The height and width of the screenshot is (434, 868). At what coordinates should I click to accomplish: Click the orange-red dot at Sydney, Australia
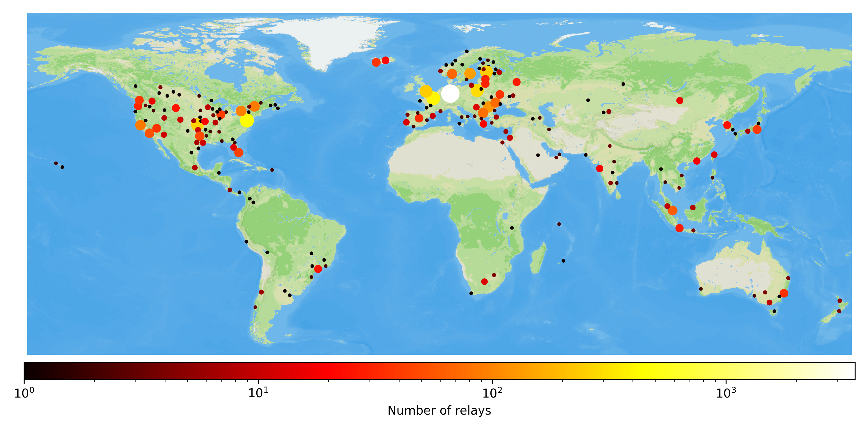[x=784, y=293]
